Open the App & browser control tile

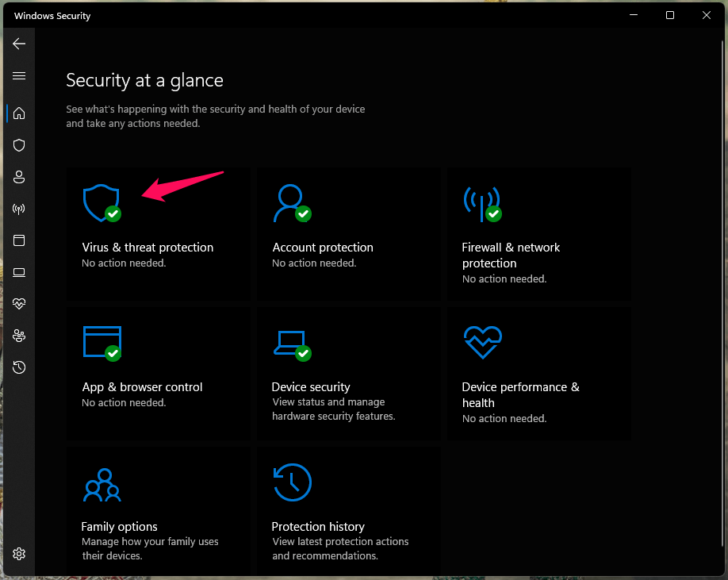point(158,373)
